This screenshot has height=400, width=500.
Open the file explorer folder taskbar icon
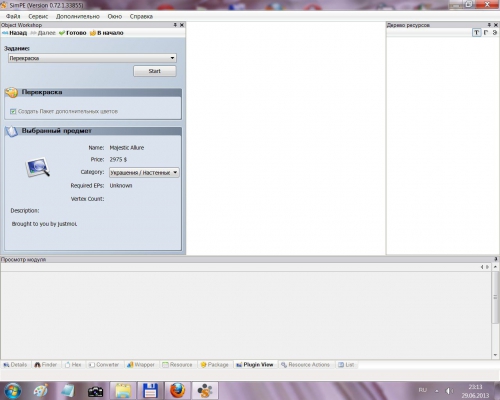click(x=123, y=391)
